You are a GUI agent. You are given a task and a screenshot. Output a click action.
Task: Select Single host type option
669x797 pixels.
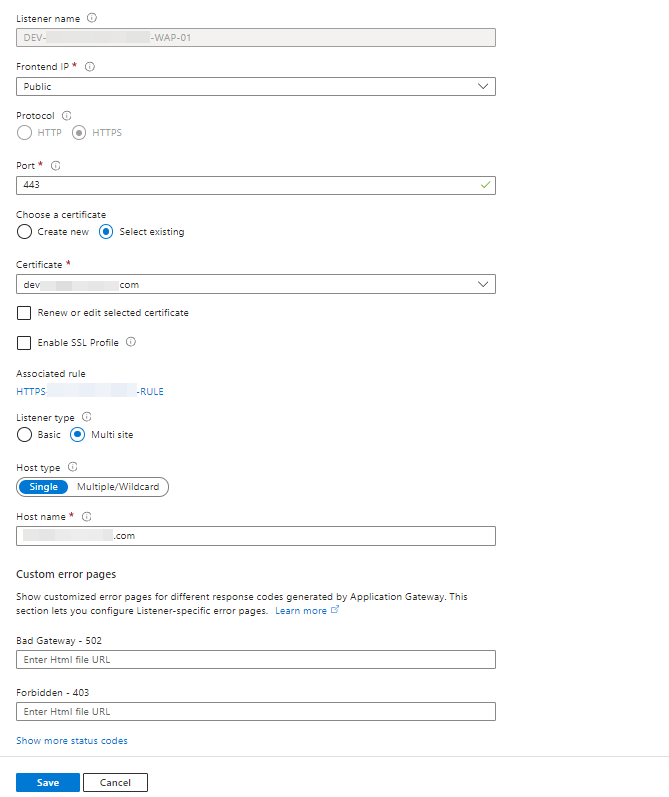click(x=43, y=487)
